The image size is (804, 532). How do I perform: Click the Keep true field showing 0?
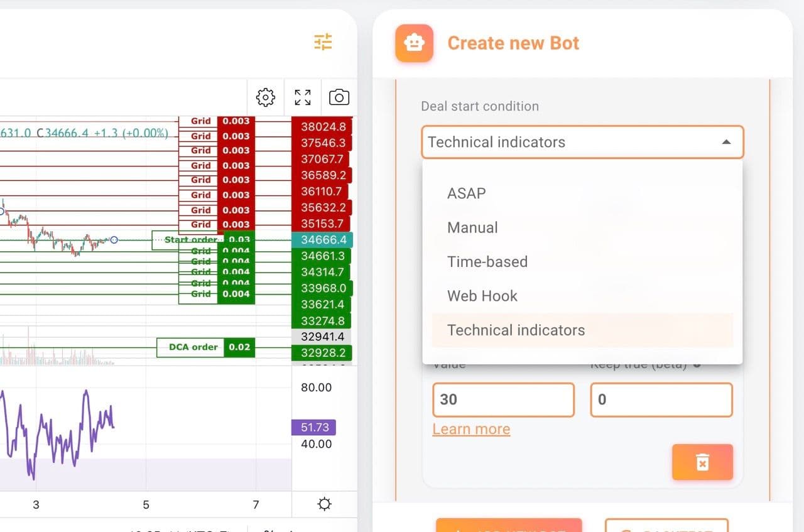pos(661,399)
